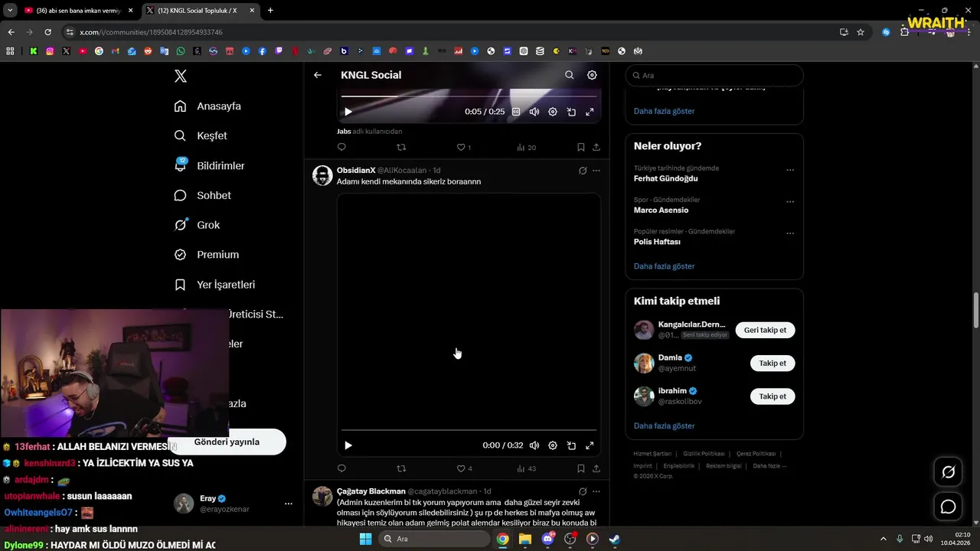
Task: Click the X logo in the sidebar
Action: (180, 76)
